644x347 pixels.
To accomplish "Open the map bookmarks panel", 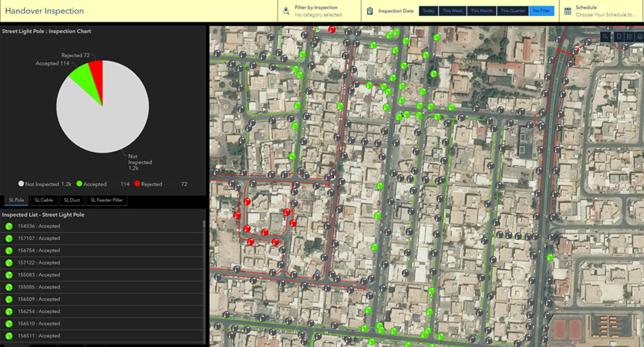I will click(619, 36).
